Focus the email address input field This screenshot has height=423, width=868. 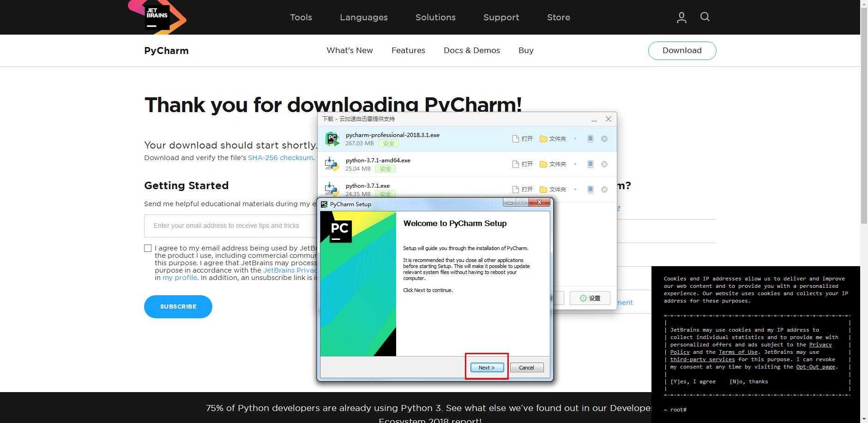[231, 226]
